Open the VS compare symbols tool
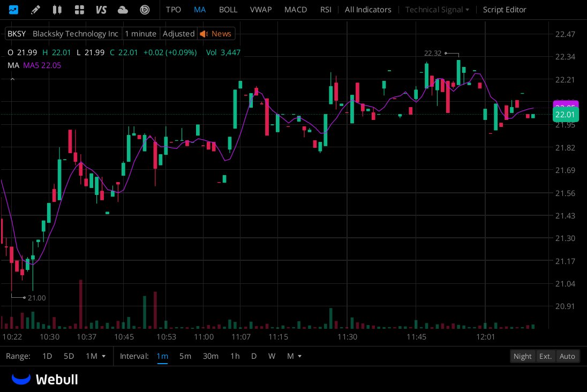The width and height of the screenshot is (587, 392). coord(101,9)
